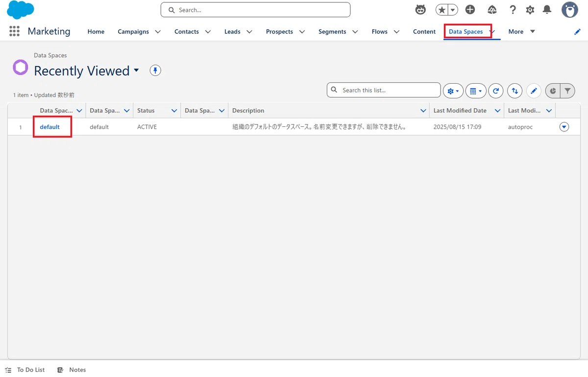Open the Setup gear icon

click(x=530, y=10)
